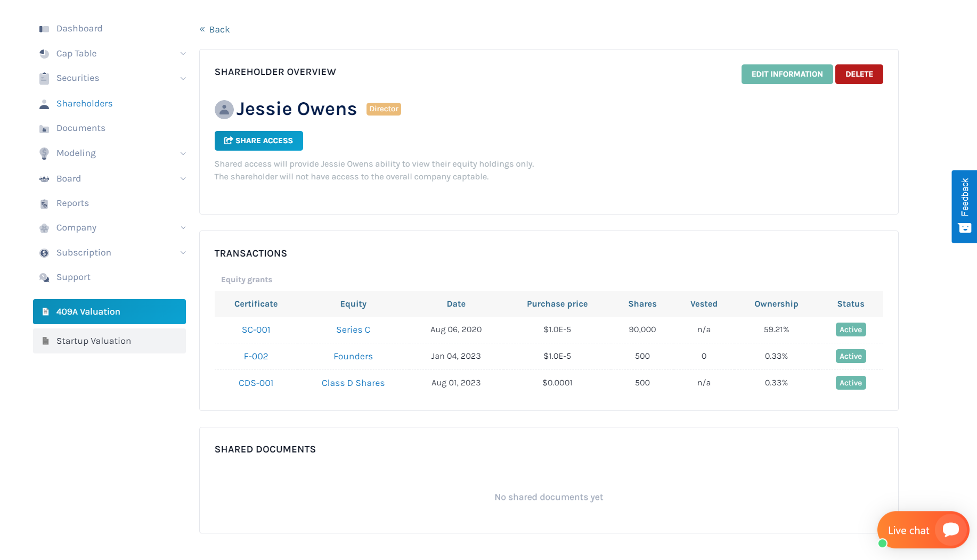Select the Cap Table pie chart icon
Image resolution: width=977 pixels, height=560 pixels.
click(x=44, y=53)
